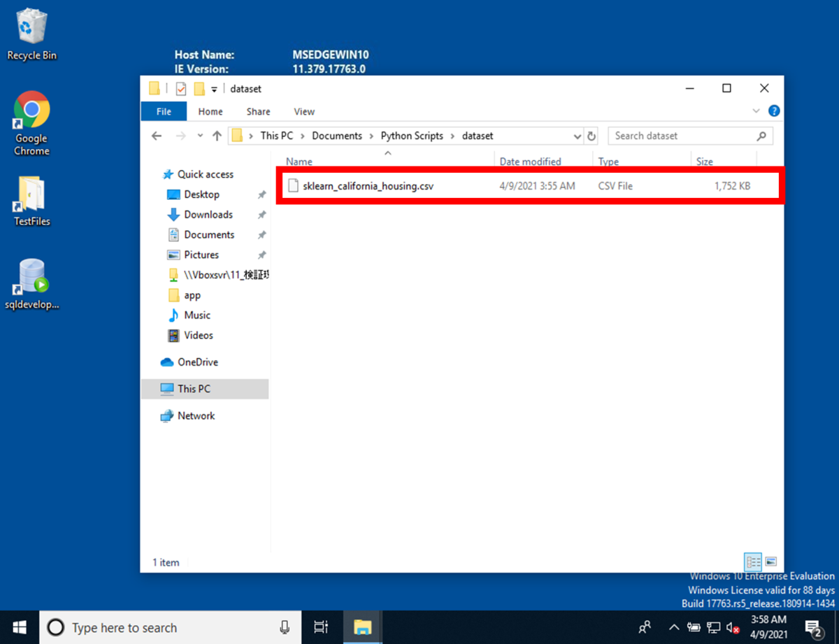Open Pictures in the navigation pane

201,255
